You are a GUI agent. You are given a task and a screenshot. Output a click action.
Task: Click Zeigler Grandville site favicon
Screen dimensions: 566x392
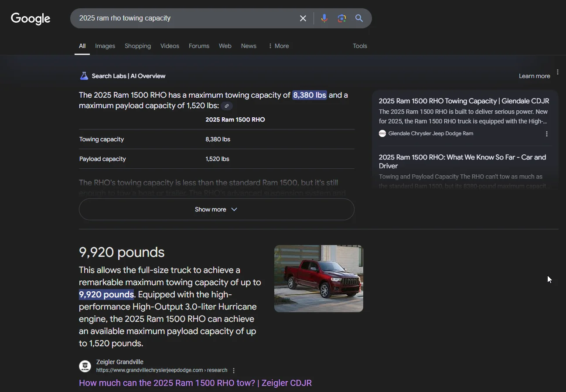[85, 366]
